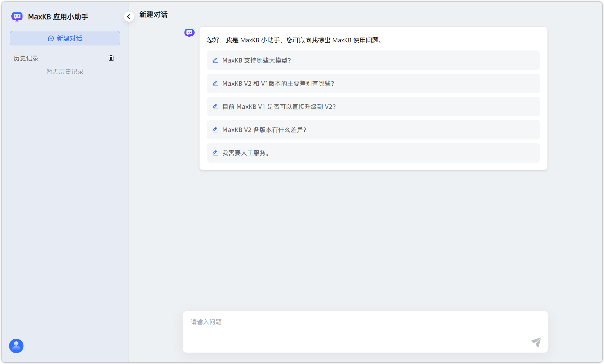Choose question about V1 直接升级到 V2
Image resolution: width=604 pixels, height=364 pixels.
(x=373, y=107)
